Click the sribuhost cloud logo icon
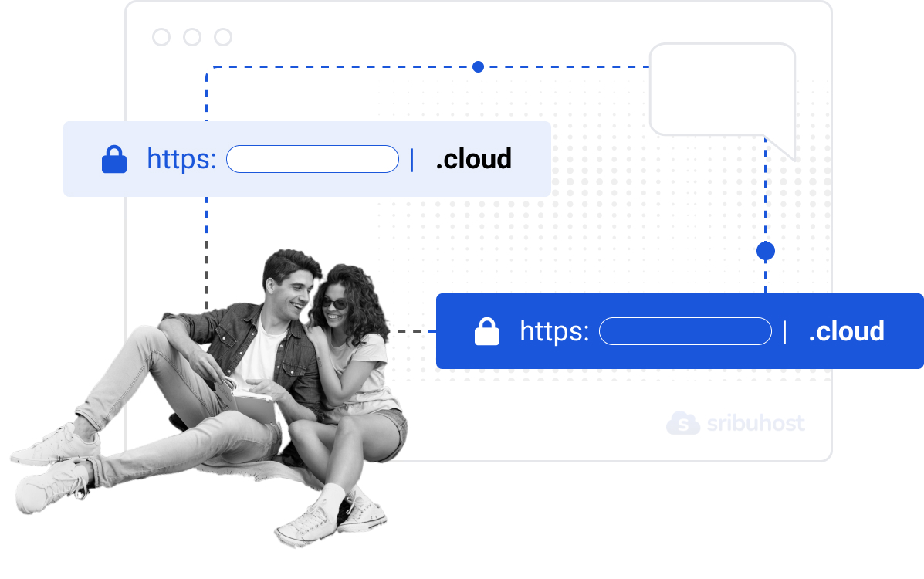The image size is (924, 579). [x=683, y=423]
